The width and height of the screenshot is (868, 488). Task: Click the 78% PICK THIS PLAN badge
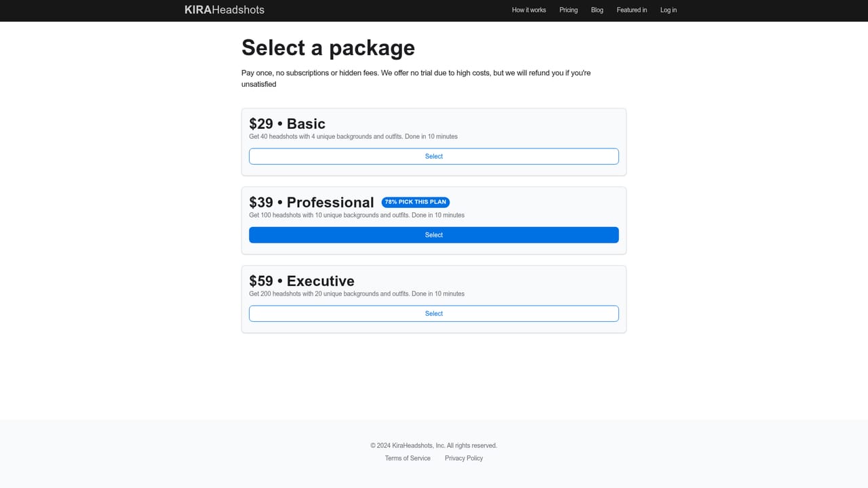tap(416, 202)
